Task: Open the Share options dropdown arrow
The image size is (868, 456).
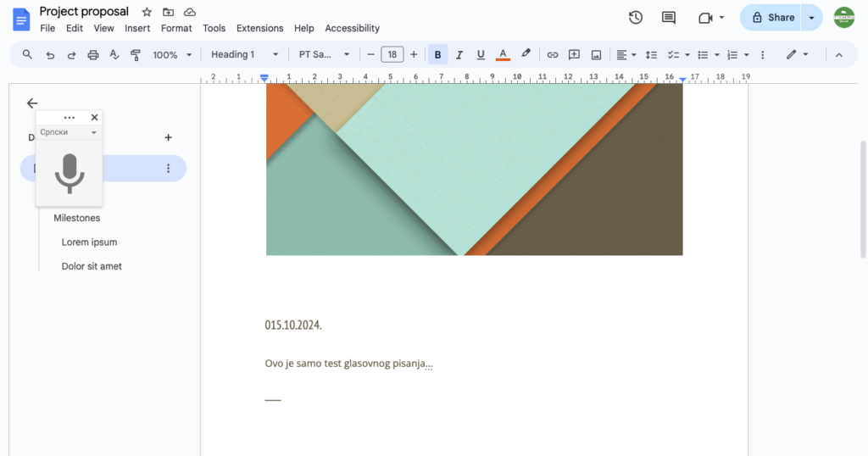Action: point(811,18)
